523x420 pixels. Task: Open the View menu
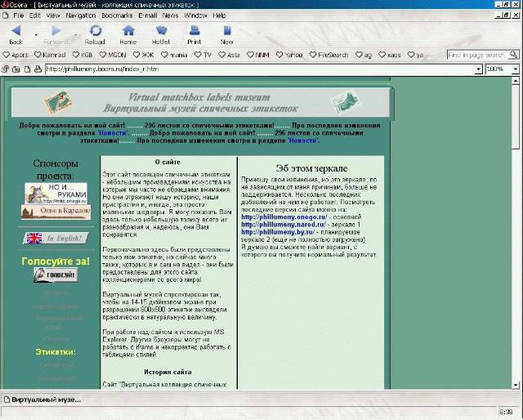point(53,16)
